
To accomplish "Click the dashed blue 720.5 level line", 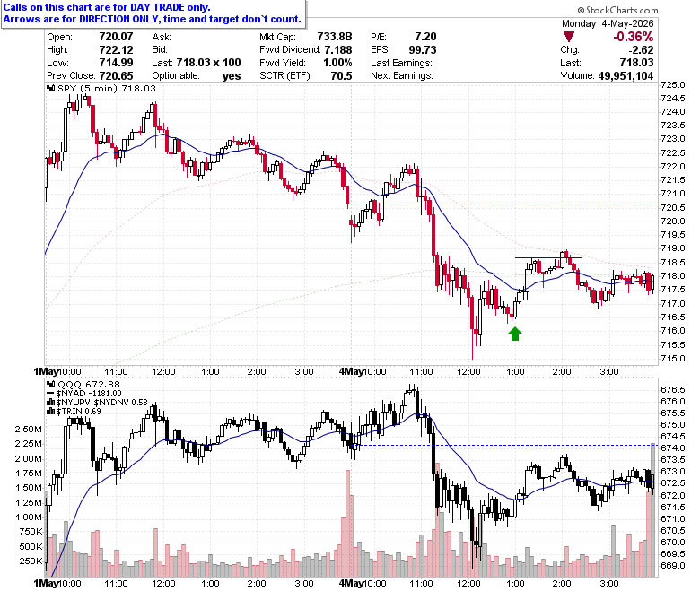I will [503, 204].
